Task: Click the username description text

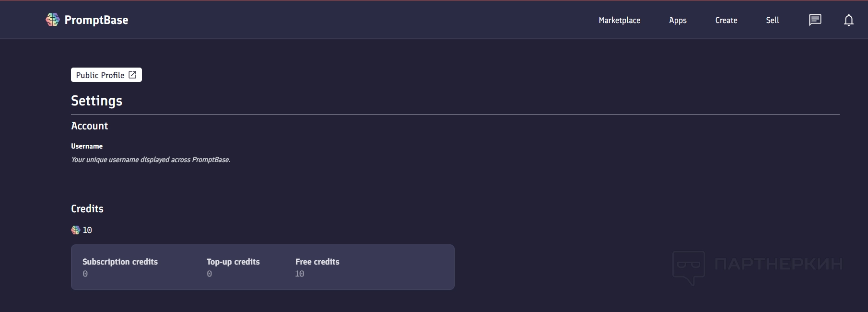Action: pos(151,160)
